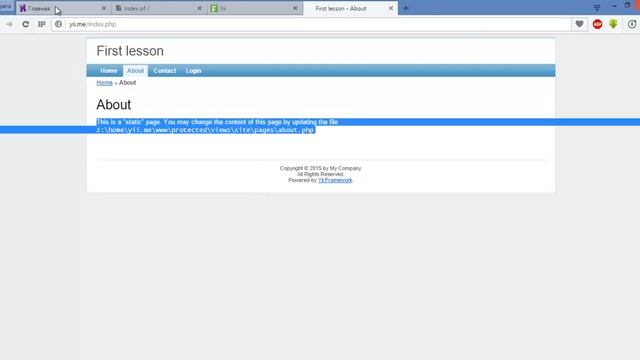Click the First lesson site title
The image size is (640, 360).
[130, 51]
